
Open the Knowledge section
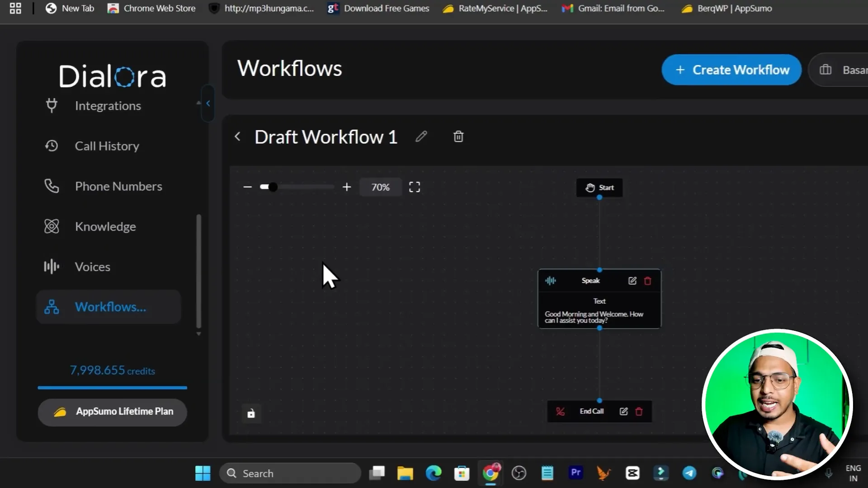pyautogui.click(x=105, y=226)
